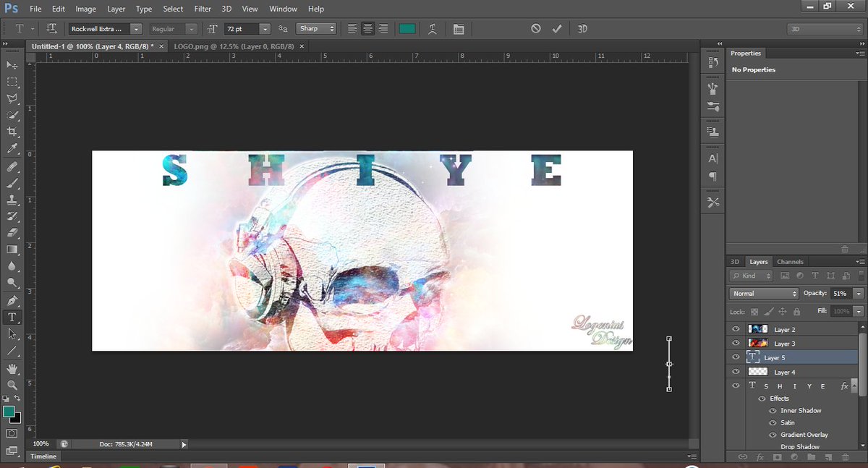Open the Image menu

click(x=85, y=9)
